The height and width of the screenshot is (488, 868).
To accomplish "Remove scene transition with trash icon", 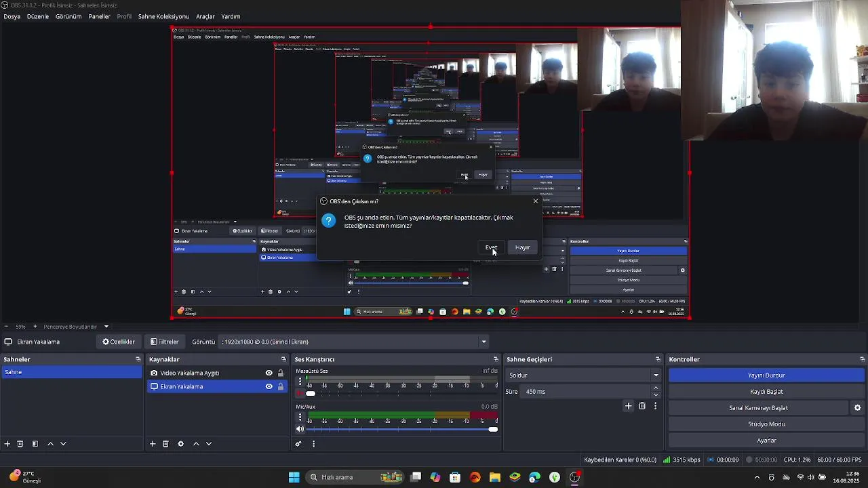I will tap(642, 406).
